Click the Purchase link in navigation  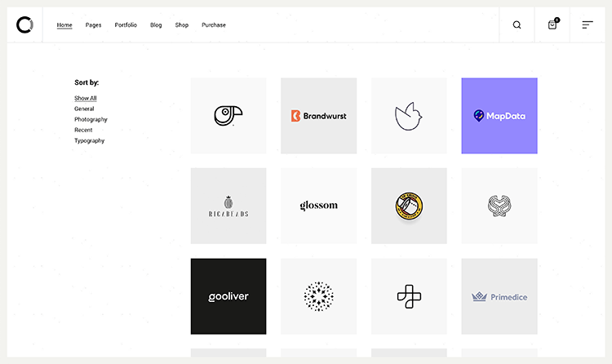(x=214, y=25)
